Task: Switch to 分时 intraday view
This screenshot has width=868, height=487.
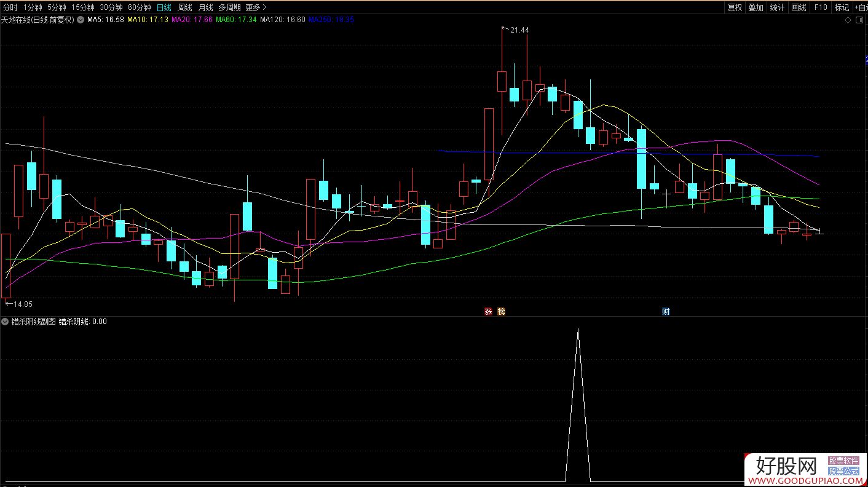Action: [x=10, y=7]
